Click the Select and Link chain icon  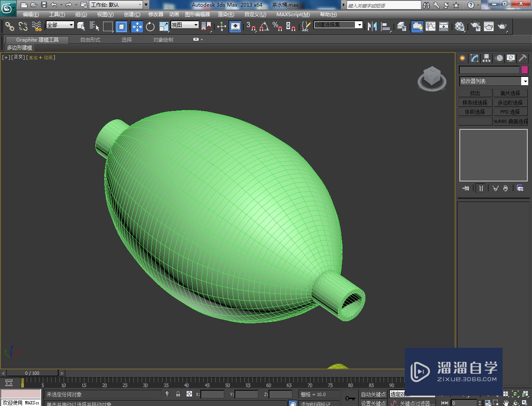coord(10,26)
